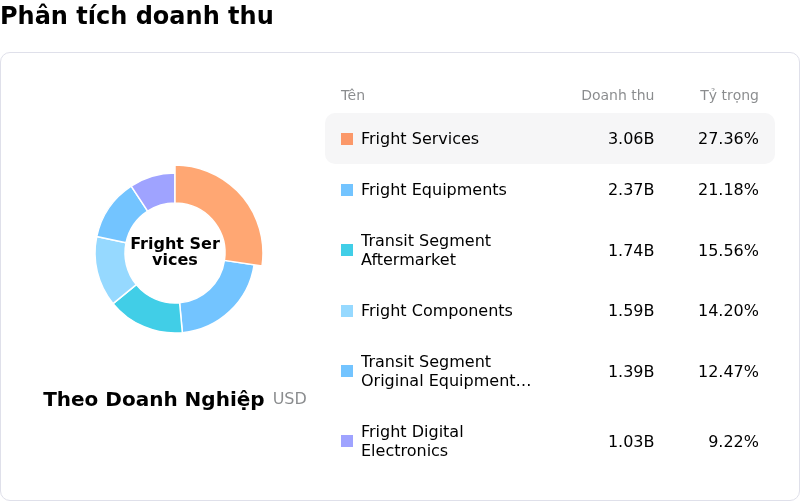Image resolution: width=800 pixels, height=501 pixels.
Task: Click the light blue Fright Components swatch
Action: [x=347, y=311]
